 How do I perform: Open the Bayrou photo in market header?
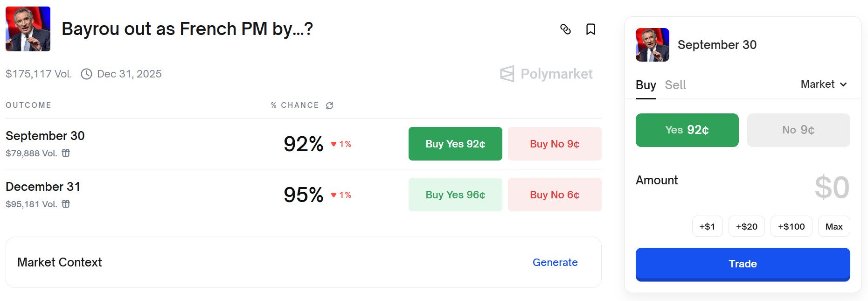tap(28, 29)
